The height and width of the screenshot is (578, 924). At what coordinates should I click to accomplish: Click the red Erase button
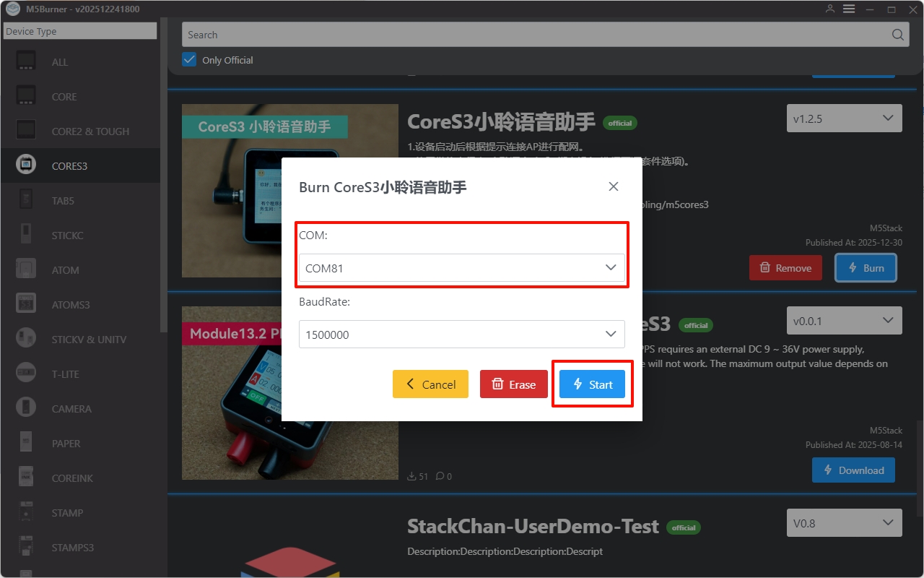(x=514, y=384)
